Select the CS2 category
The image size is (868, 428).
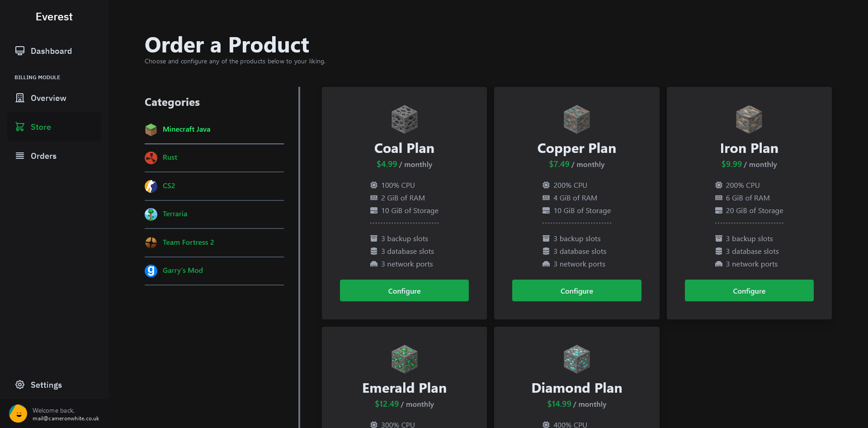[214, 186]
